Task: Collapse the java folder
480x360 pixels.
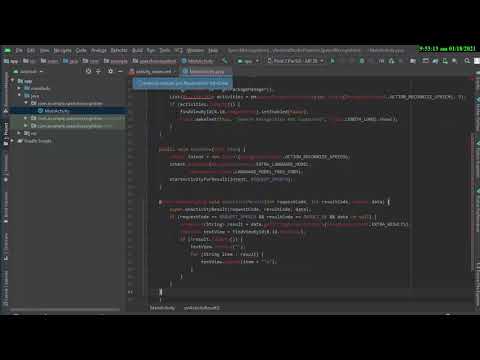Action: 19,96
